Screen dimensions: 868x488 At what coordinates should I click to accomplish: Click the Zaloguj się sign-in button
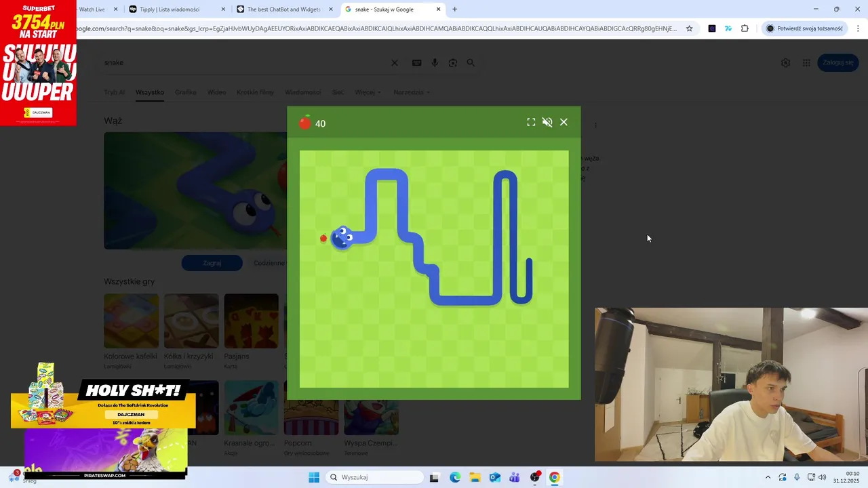pos(837,62)
